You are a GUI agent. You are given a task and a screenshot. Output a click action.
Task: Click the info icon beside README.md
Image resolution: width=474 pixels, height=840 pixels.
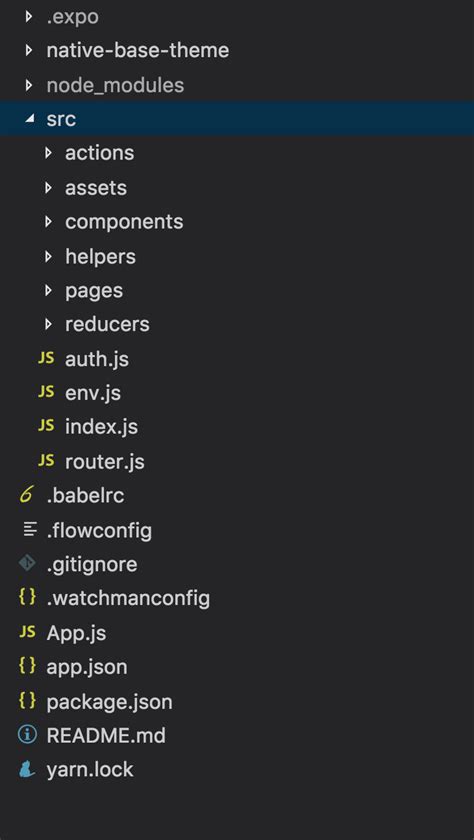(27, 735)
